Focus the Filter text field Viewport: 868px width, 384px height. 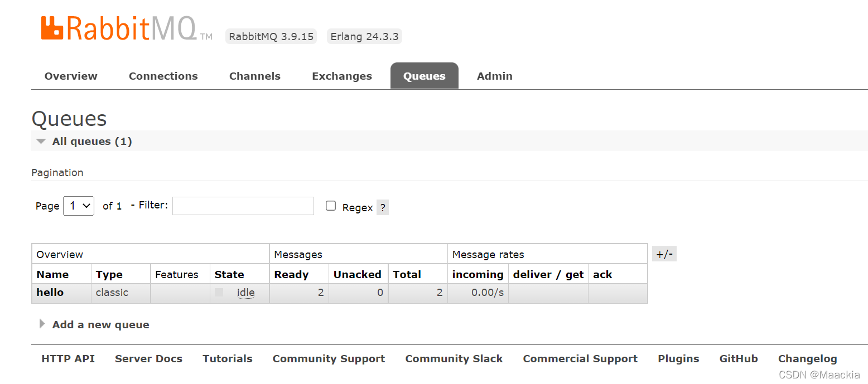point(243,206)
